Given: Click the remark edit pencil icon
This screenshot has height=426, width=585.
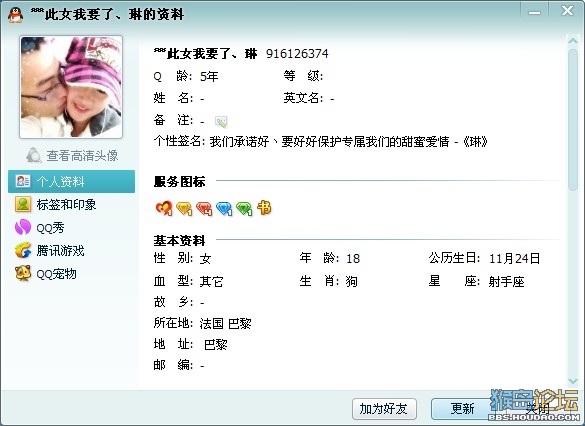Looking at the screenshot, I should coord(221,121).
